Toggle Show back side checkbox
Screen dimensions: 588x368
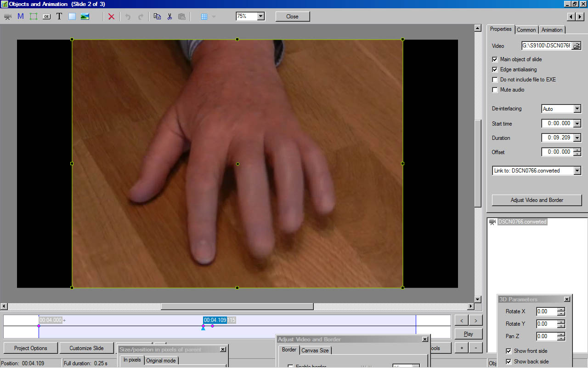pyautogui.click(x=509, y=362)
